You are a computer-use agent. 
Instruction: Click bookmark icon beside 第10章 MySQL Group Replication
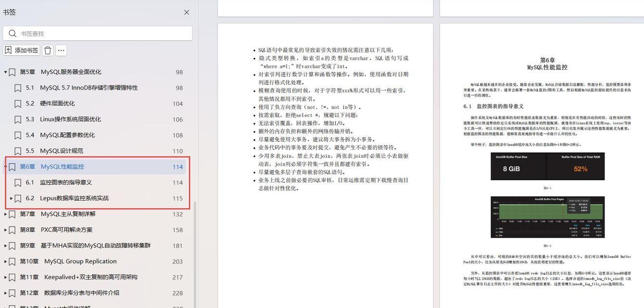12,262
